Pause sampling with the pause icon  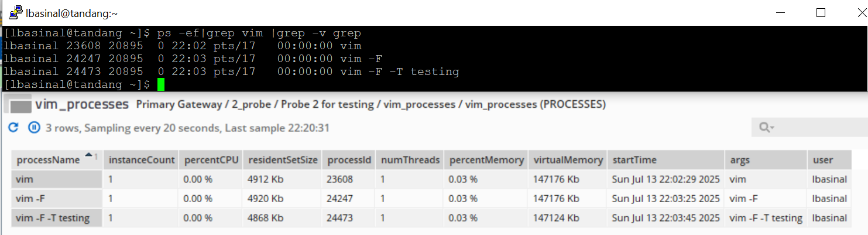(x=34, y=127)
